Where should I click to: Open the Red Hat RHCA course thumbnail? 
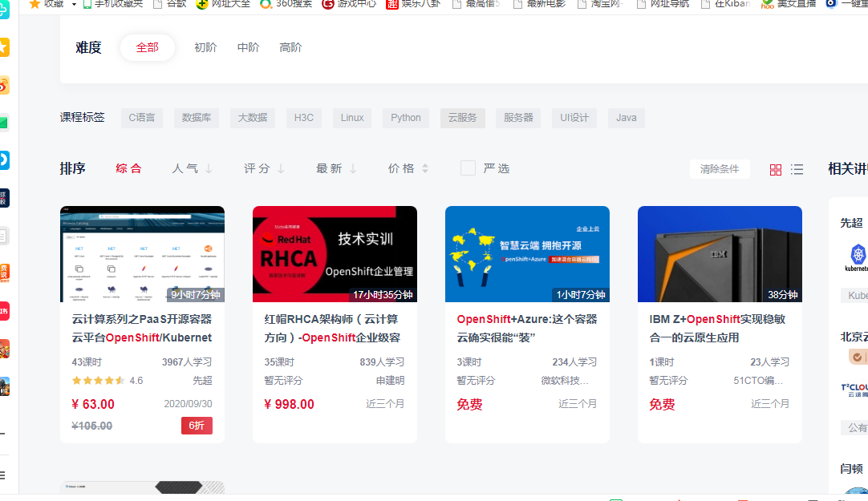click(x=335, y=254)
